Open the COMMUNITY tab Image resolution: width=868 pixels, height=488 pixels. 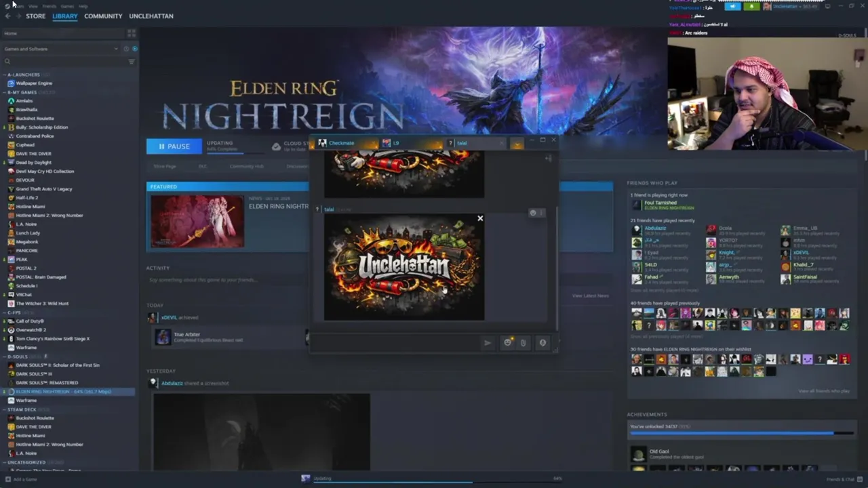(103, 16)
